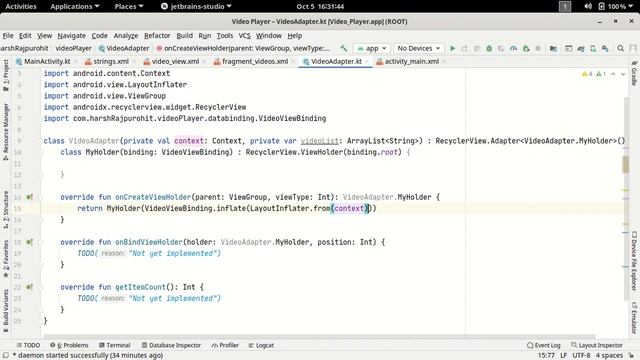Click the warnings count indicator in editor
This screenshot has height=360, width=640.
587,74
